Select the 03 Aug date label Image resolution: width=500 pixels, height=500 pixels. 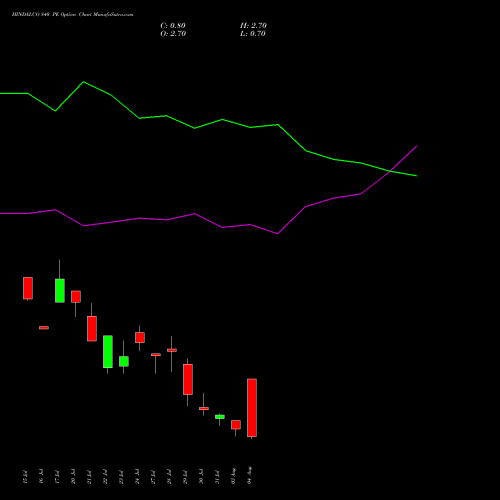(233, 476)
